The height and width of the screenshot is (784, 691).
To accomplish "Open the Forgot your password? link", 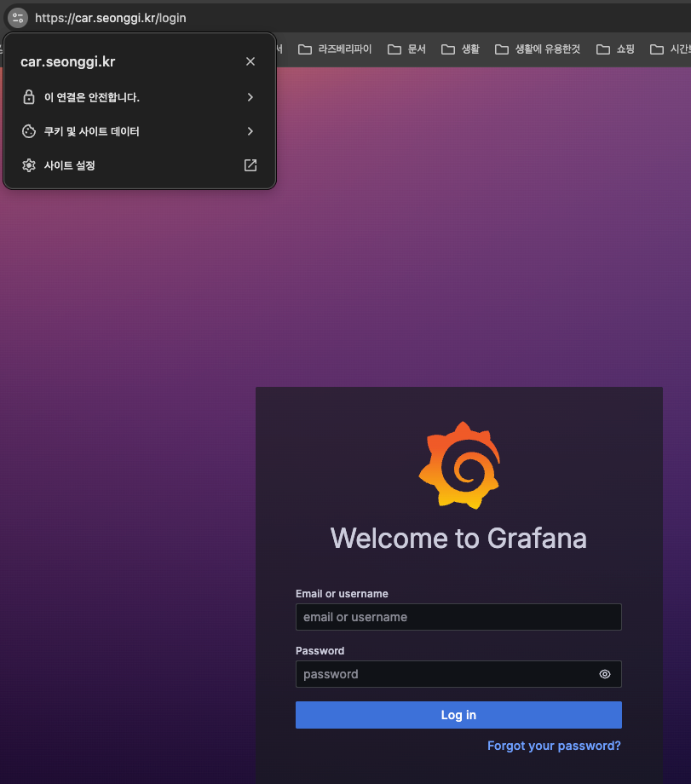I will (x=554, y=746).
